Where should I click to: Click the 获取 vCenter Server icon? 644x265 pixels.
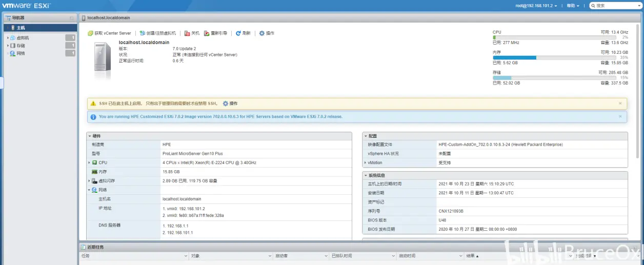coord(90,33)
